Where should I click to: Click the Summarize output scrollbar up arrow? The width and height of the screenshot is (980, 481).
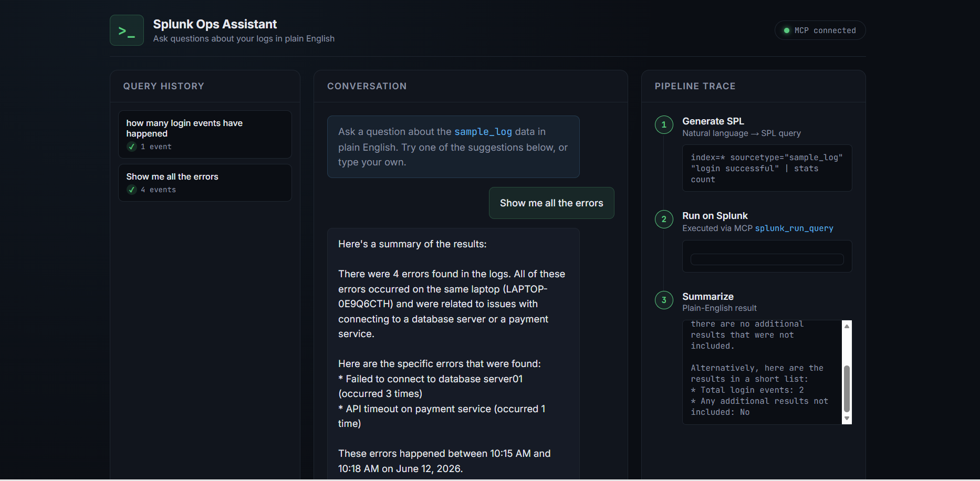coord(847,326)
